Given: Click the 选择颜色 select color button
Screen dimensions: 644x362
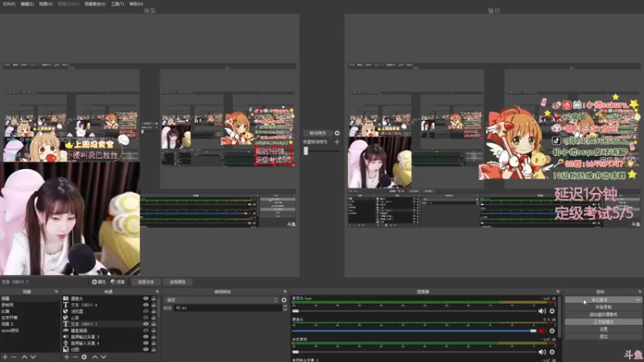Looking at the screenshot, I should [x=177, y=282].
